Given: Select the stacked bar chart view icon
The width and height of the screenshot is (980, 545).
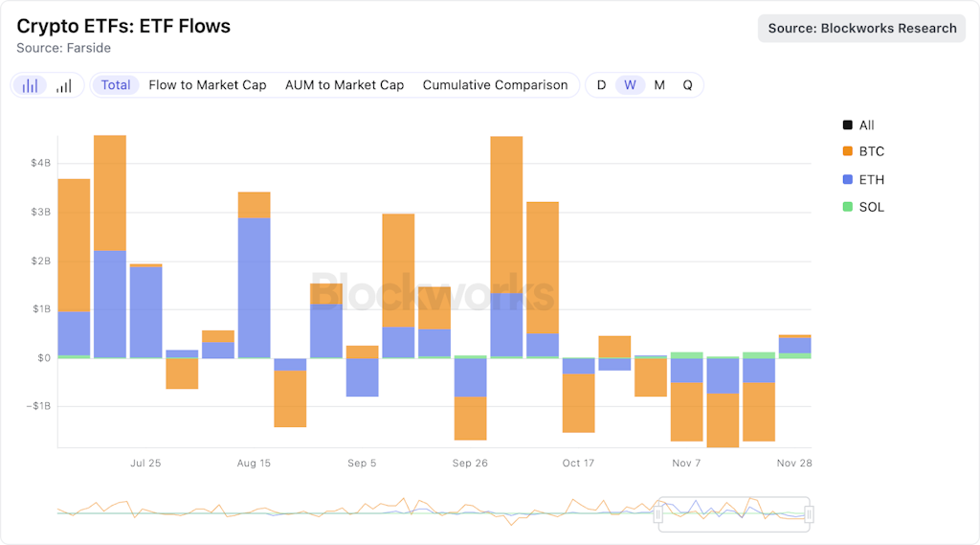Looking at the screenshot, I should click(x=31, y=85).
